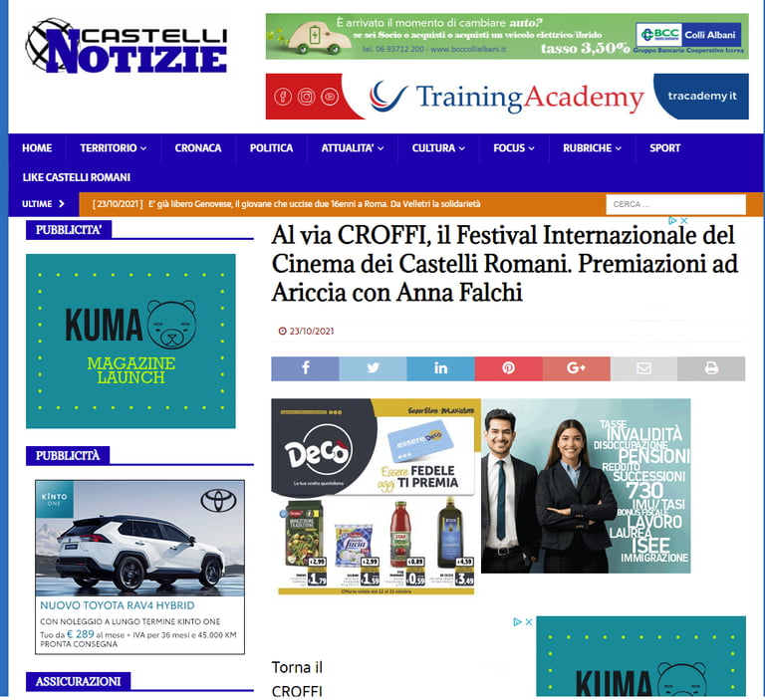
Task: Pin article using Pinterest icon
Action: tap(508, 368)
